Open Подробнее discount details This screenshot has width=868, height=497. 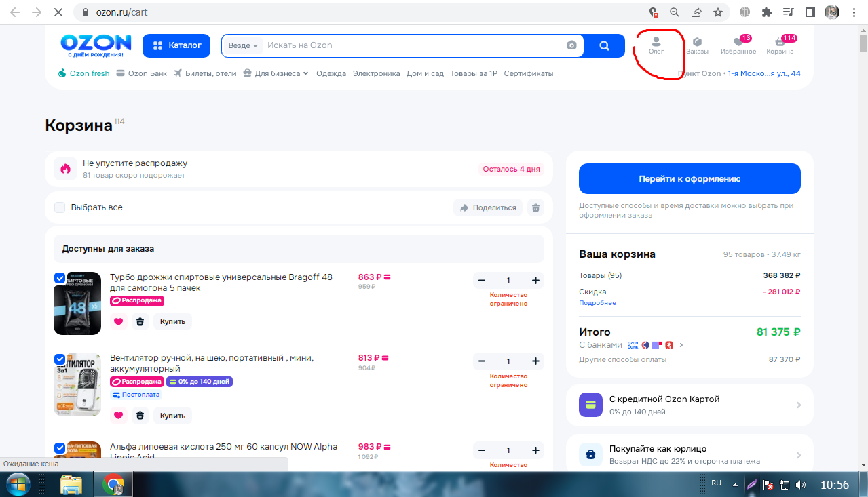tap(597, 303)
